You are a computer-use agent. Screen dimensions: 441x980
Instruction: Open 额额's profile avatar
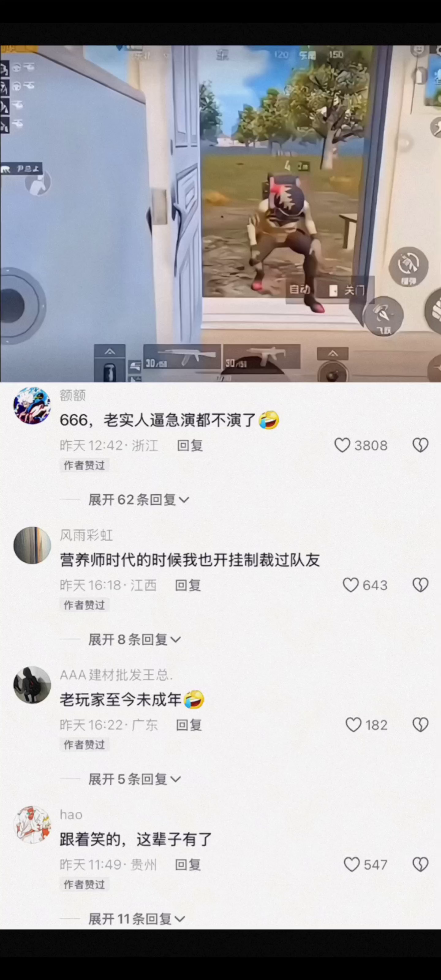32,405
